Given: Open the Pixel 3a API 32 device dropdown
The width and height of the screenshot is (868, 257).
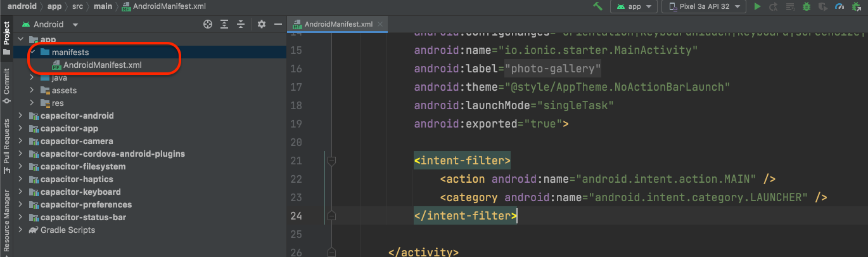Looking at the screenshot, I should tap(705, 6).
